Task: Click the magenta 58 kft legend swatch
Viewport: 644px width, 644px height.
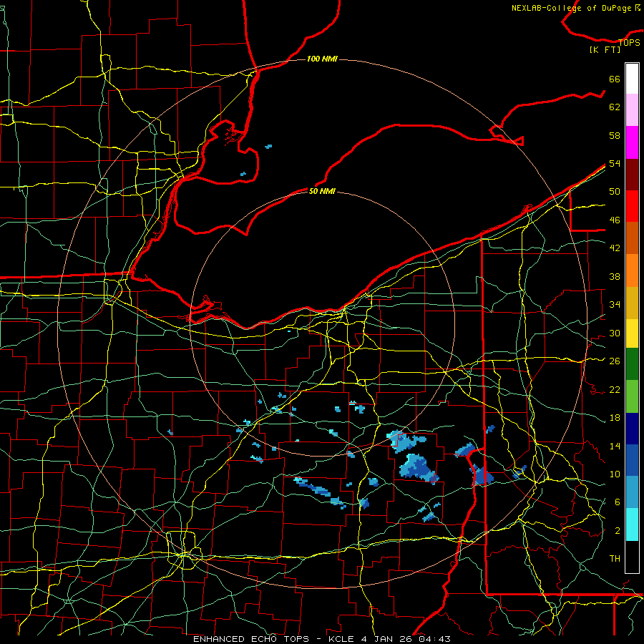Action: click(632, 142)
